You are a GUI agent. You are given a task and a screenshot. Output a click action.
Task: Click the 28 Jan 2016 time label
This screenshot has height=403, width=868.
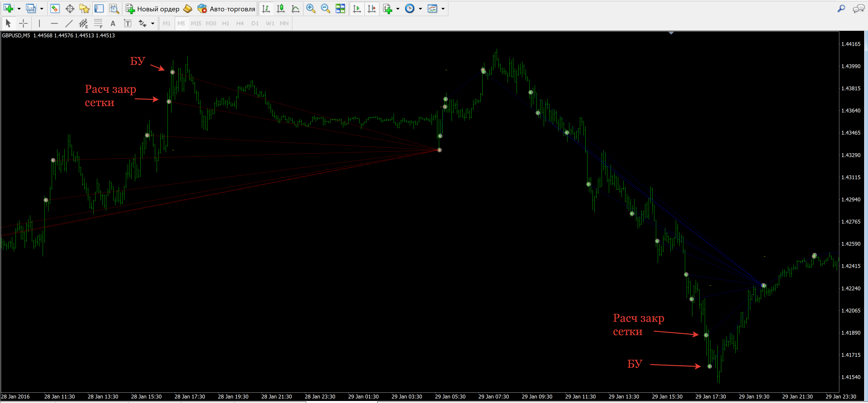click(16, 397)
